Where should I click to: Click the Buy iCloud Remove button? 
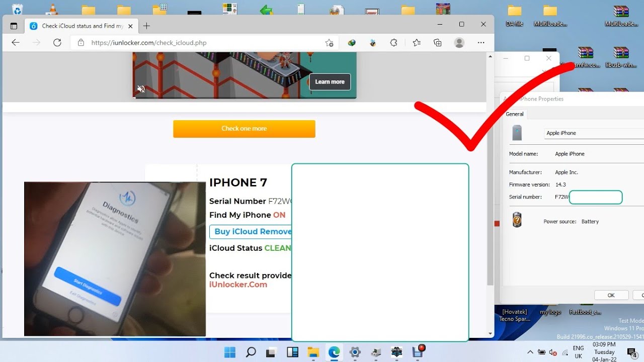(x=251, y=232)
